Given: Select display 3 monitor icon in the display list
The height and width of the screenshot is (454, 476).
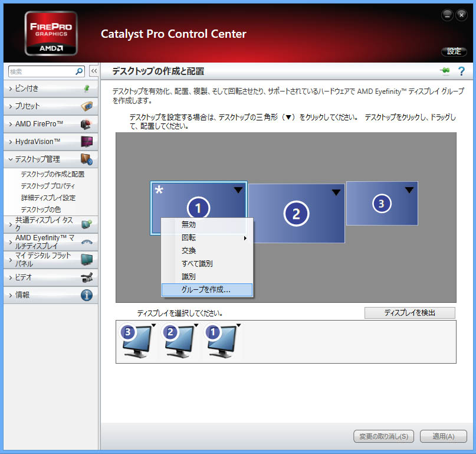Looking at the screenshot, I should [x=136, y=341].
